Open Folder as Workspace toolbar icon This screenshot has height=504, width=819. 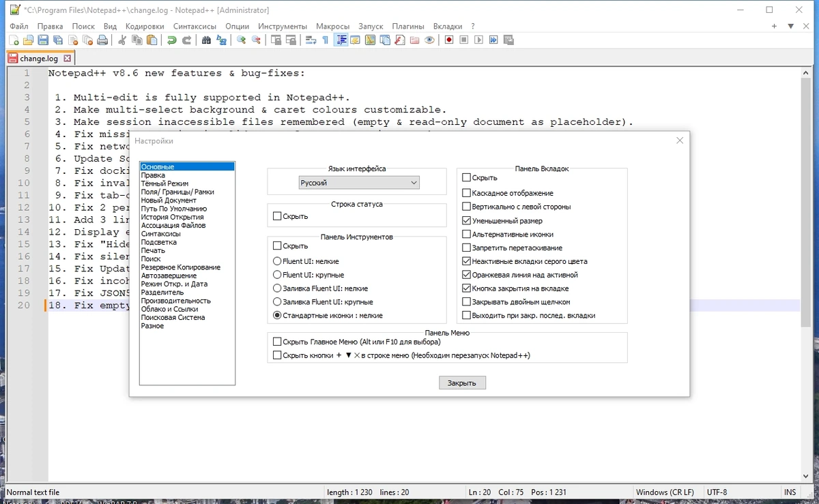414,40
